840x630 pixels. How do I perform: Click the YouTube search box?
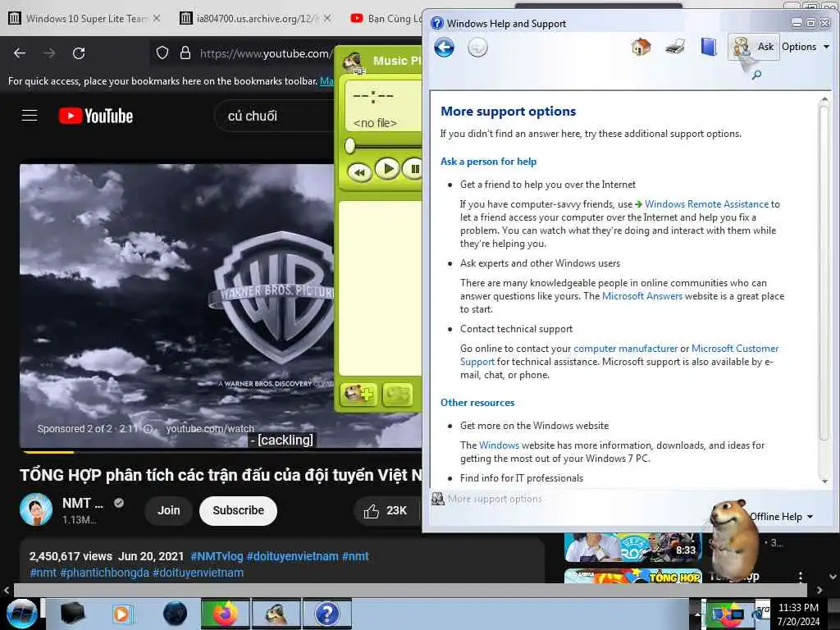pos(274,116)
